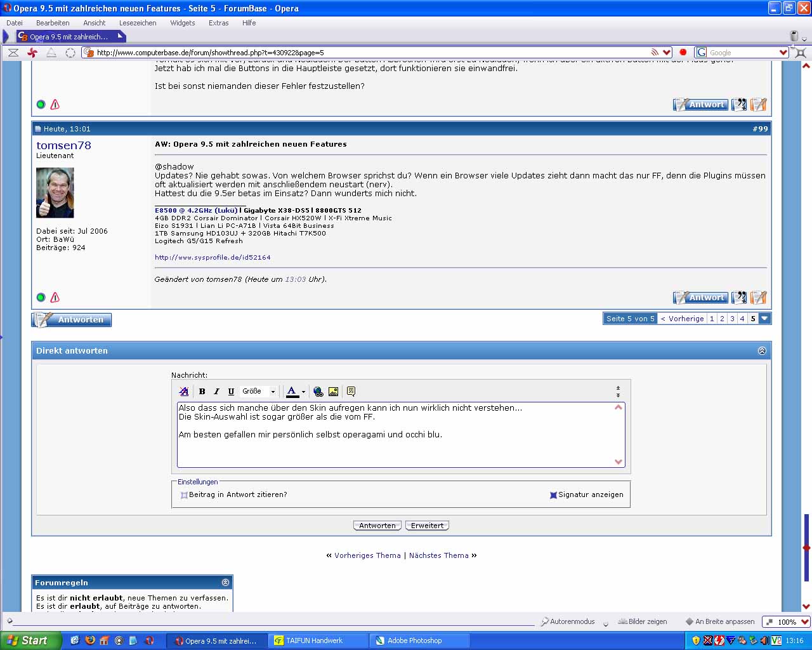The image size is (812, 650).
Task: Click the RSS feed icon in address bar
Action: [655, 53]
